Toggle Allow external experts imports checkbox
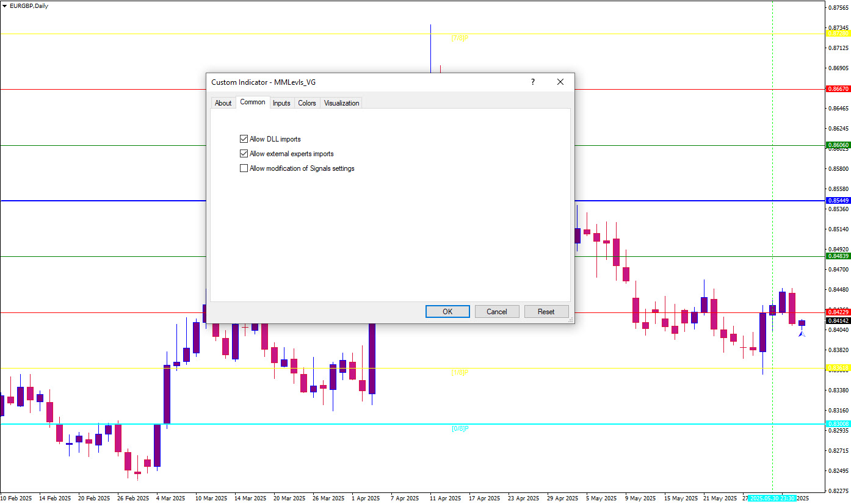This screenshot has height=504, width=851. (x=244, y=154)
